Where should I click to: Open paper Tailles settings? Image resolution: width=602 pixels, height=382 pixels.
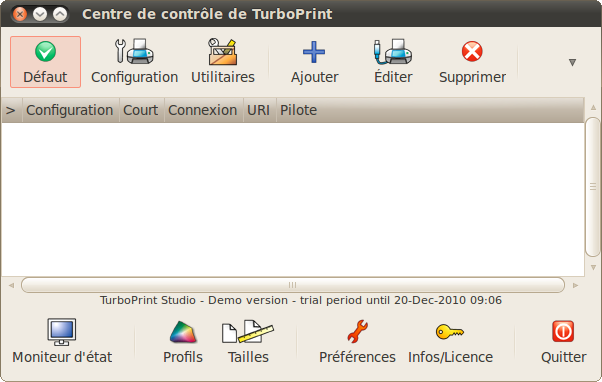click(x=248, y=342)
